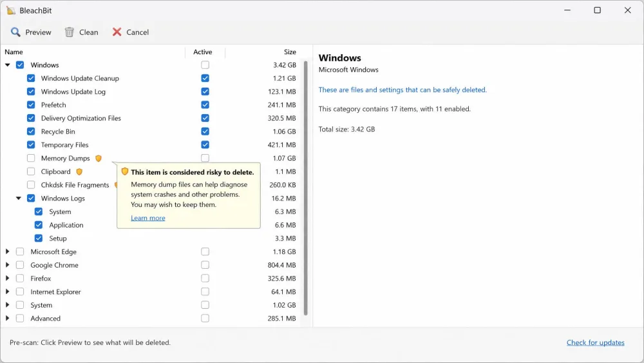Maximize the BleachBit window
This screenshot has height=363, width=644.
[x=598, y=10]
